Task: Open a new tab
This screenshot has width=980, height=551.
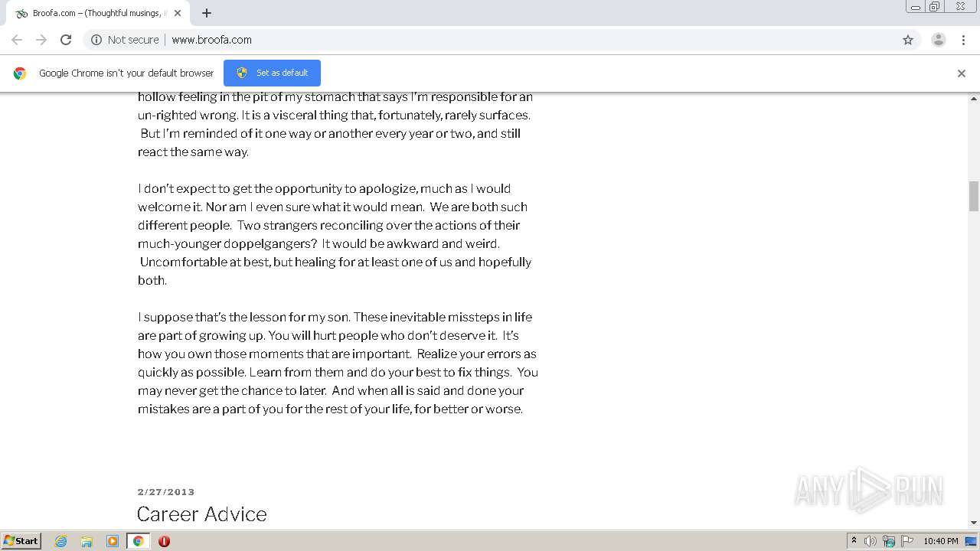Action: tap(207, 13)
